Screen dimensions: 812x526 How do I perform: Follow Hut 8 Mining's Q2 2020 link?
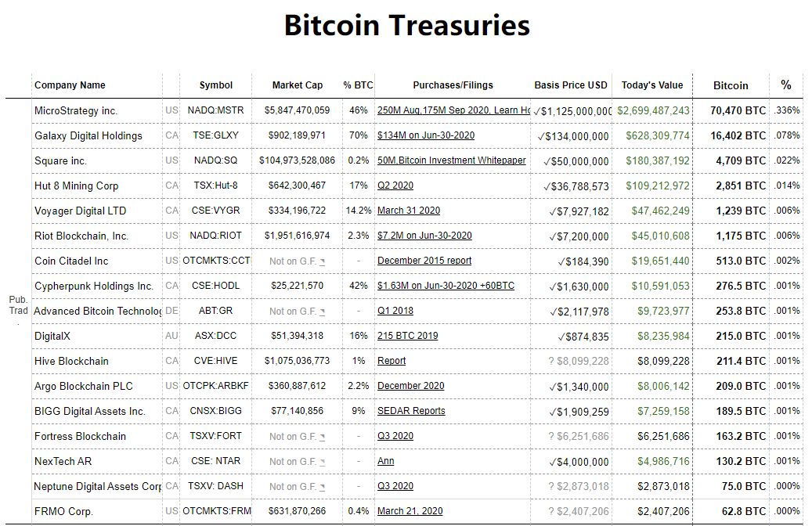[x=395, y=186]
